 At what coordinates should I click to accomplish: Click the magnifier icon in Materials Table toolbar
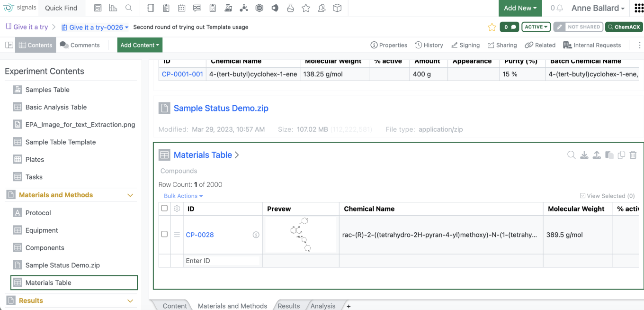(x=572, y=155)
